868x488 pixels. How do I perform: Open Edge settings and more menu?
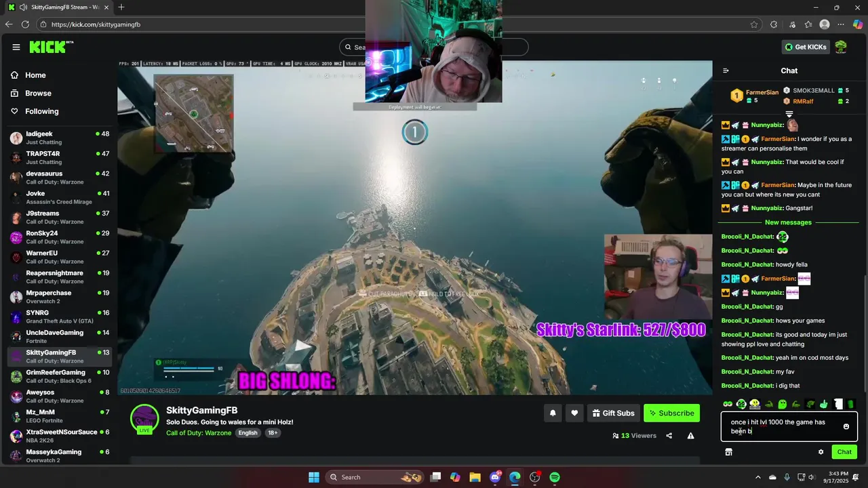pyautogui.click(x=841, y=24)
